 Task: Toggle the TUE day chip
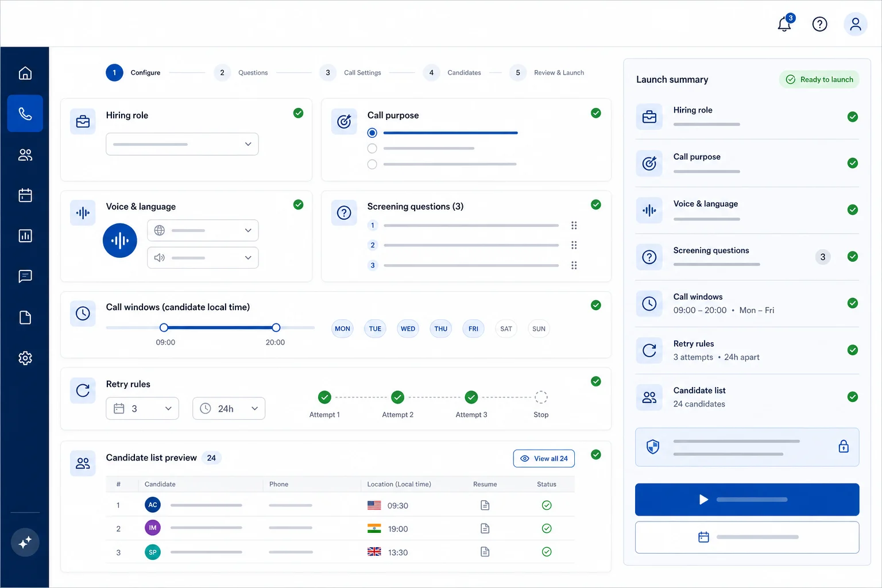click(x=375, y=329)
